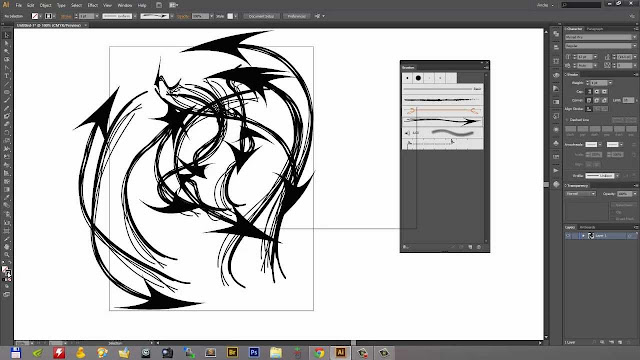Choose the Zoom tool magnifier
The height and width of the screenshot is (360, 640).
pos(7,255)
